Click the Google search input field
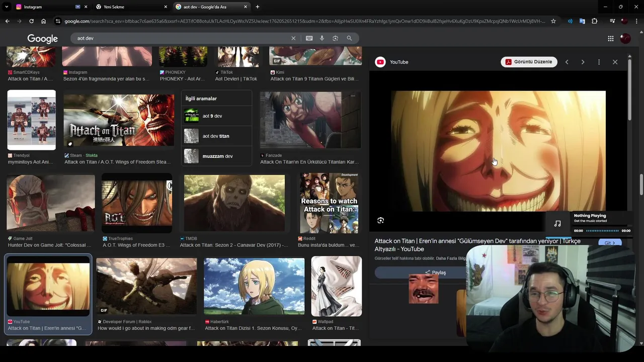 coord(181,38)
